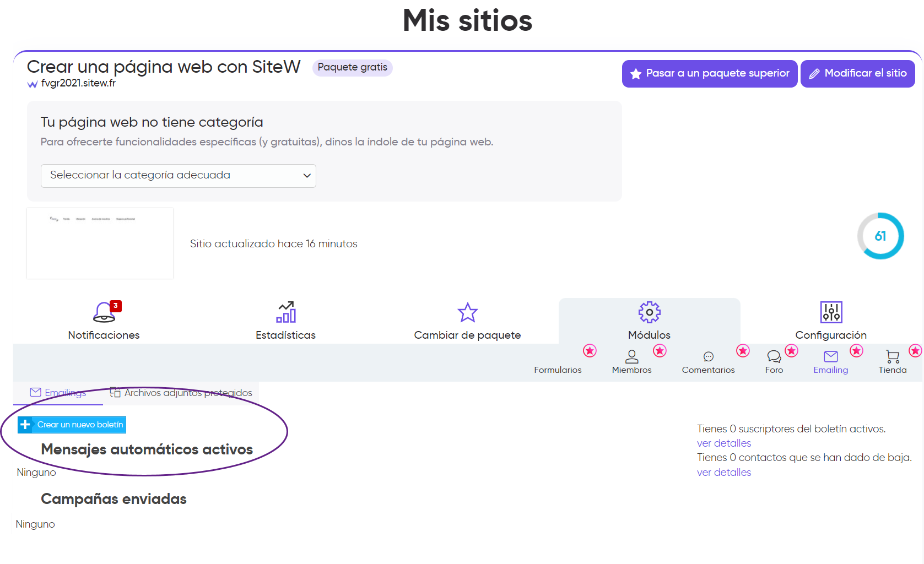Click the Configuración tab label
Viewport: 924px width, 564px height.
(831, 335)
